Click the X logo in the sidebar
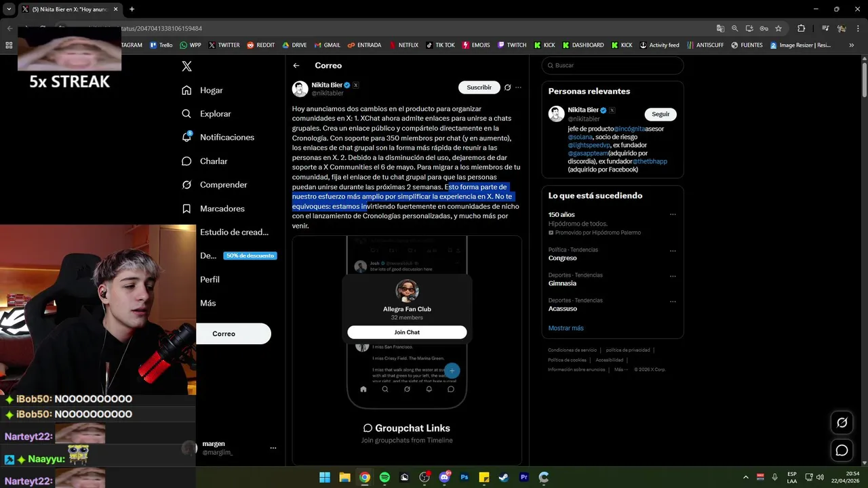 pos(186,66)
